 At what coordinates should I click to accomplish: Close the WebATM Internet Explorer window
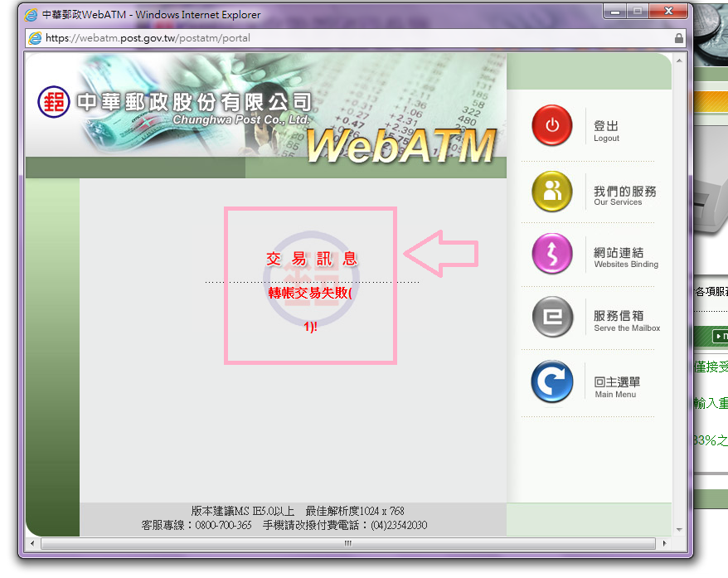pyautogui.click(x=668, y=12)
